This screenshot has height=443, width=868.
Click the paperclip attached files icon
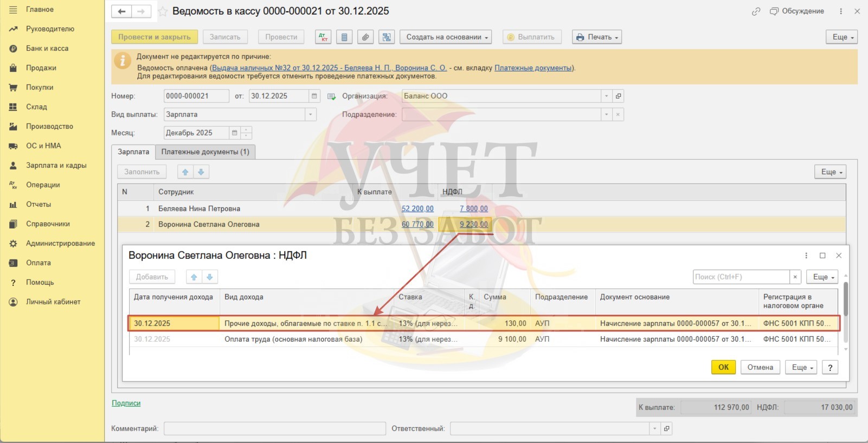(365, 37)
